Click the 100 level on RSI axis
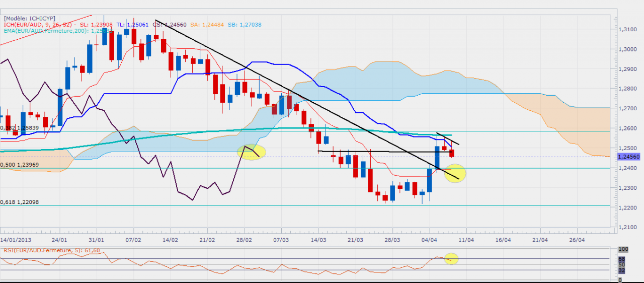This screenshot has width=644, height=283. [623, 249]
